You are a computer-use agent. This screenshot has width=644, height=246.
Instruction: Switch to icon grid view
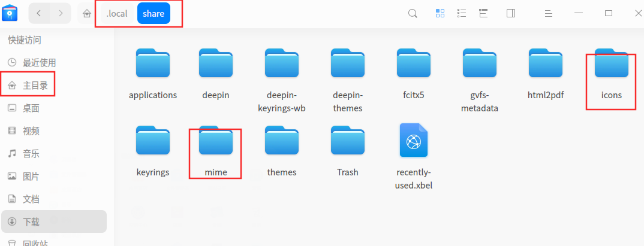440,14
